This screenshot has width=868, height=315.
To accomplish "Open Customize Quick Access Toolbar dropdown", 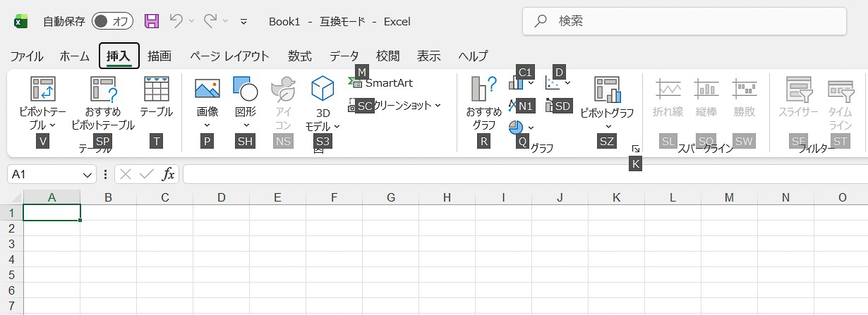I will (244, 22).
